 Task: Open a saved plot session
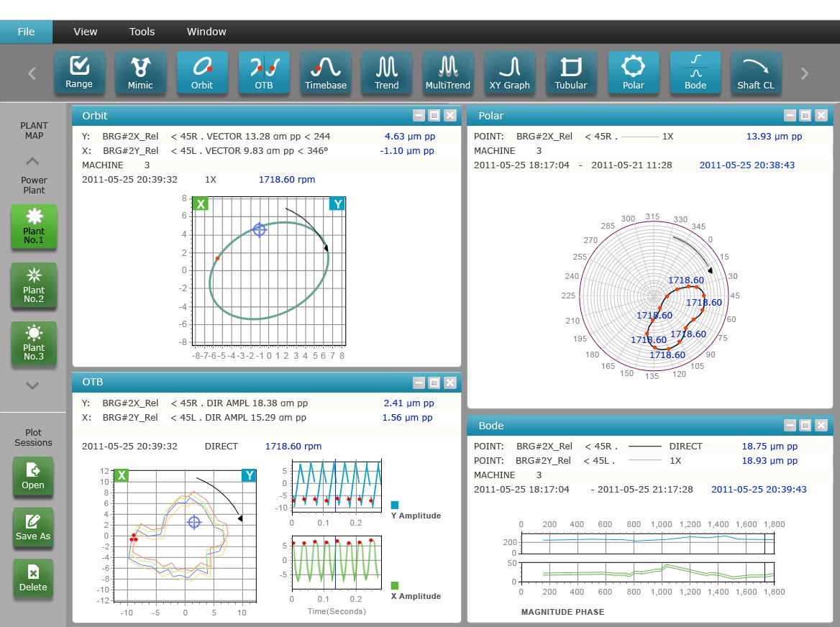point(33,476)
